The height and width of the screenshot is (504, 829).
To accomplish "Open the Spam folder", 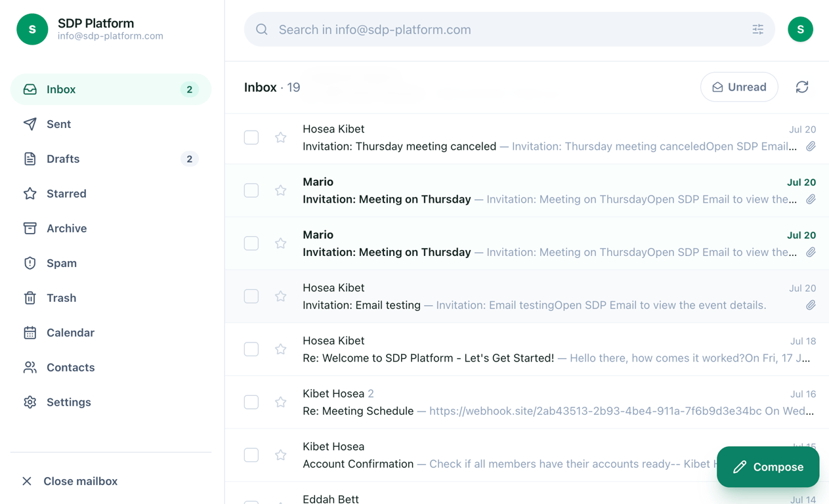I will click(111, 263).
